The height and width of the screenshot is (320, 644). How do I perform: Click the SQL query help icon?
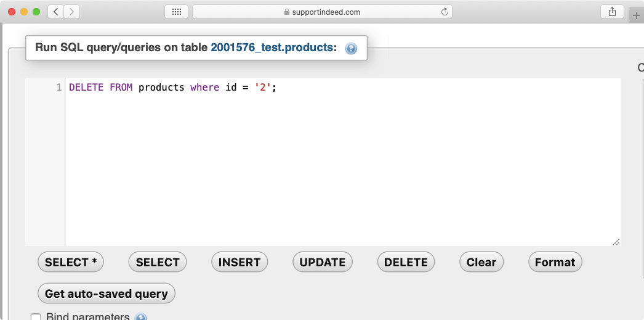[x=351, y=48]
